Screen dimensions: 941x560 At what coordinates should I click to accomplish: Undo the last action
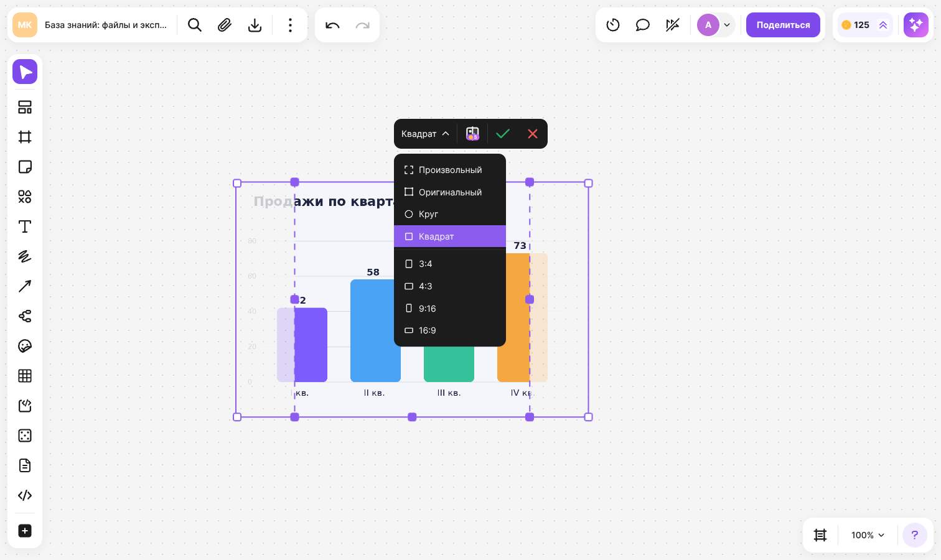(x=332, y=25)
